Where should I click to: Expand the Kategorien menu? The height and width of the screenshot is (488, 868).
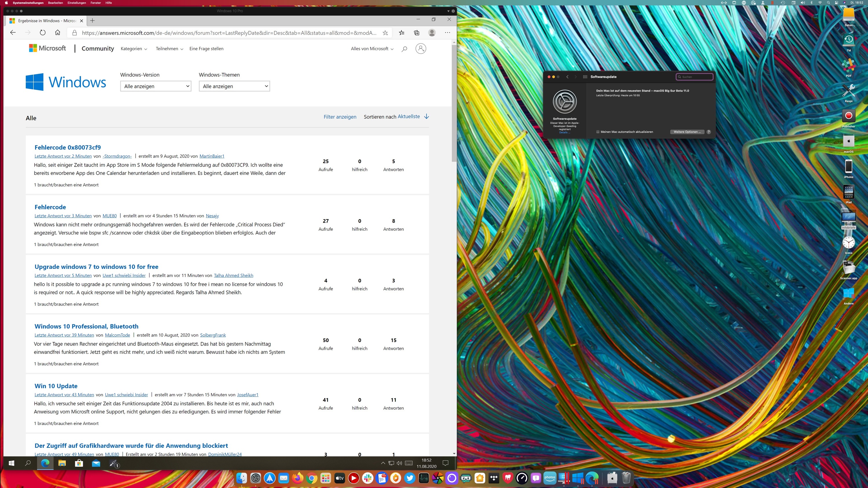click(x=134, y=49)
